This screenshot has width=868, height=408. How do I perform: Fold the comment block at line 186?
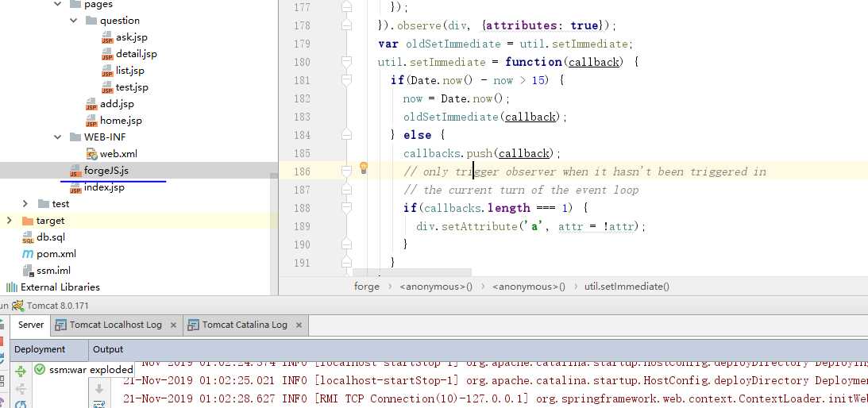pos(346,171)
